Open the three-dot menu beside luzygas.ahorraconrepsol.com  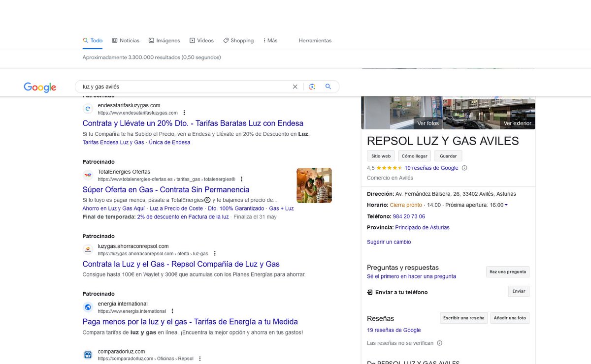[214, 253]
